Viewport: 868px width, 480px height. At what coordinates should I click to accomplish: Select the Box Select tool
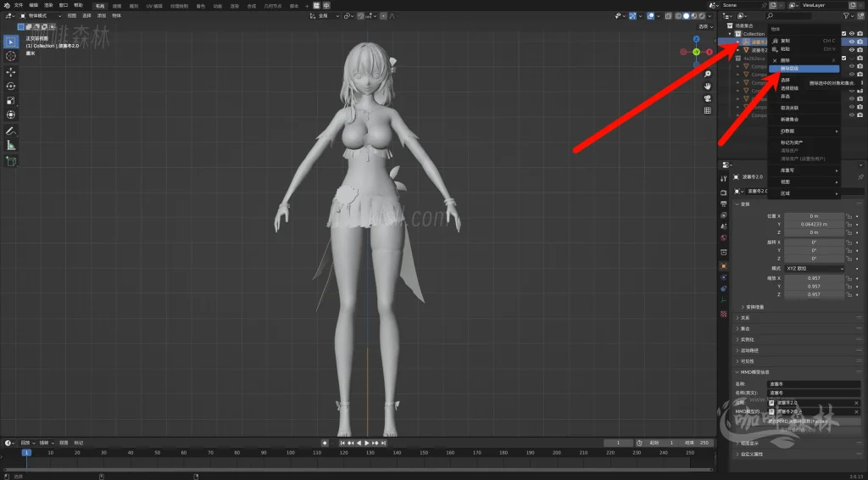point(10,42)
